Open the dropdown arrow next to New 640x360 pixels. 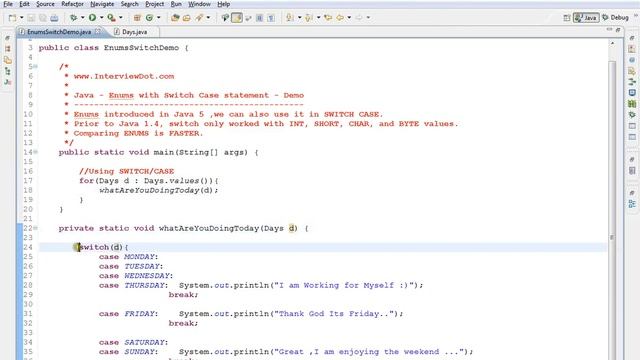click(x=21, y=18)
